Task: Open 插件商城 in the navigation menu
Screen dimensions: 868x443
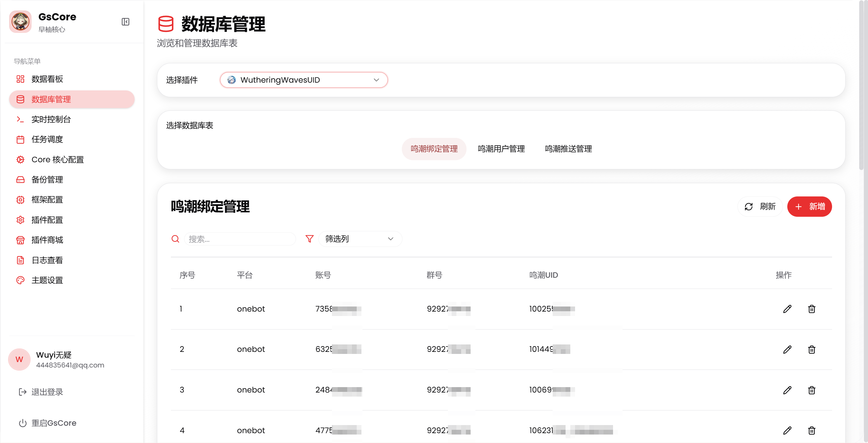Action: click(47, 240)
